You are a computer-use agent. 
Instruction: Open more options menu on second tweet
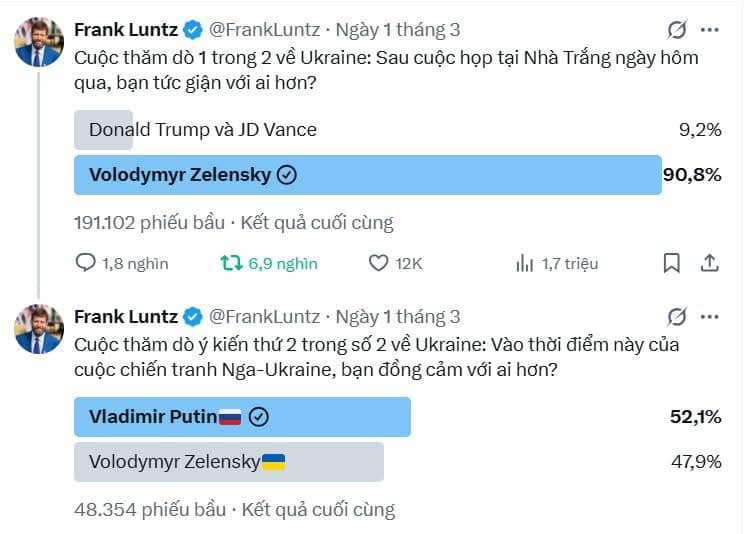pos(709,317)
